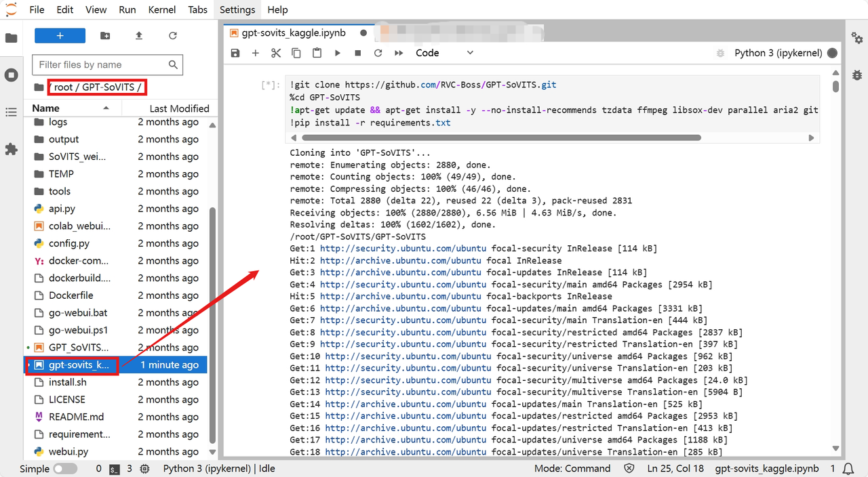Restart kernel and run all cells
This screenshot has width=868, height=477.
399,53
